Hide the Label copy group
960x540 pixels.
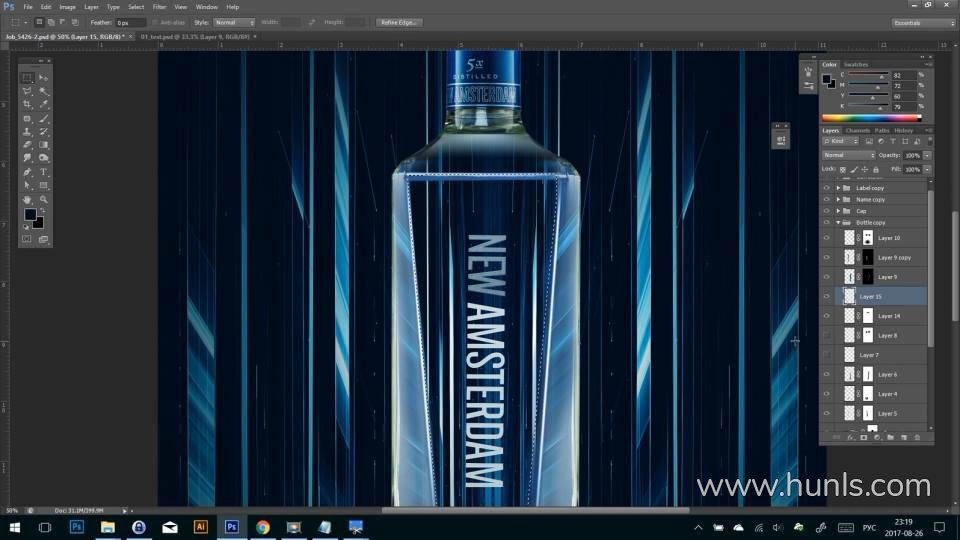[x=827, y=188]
